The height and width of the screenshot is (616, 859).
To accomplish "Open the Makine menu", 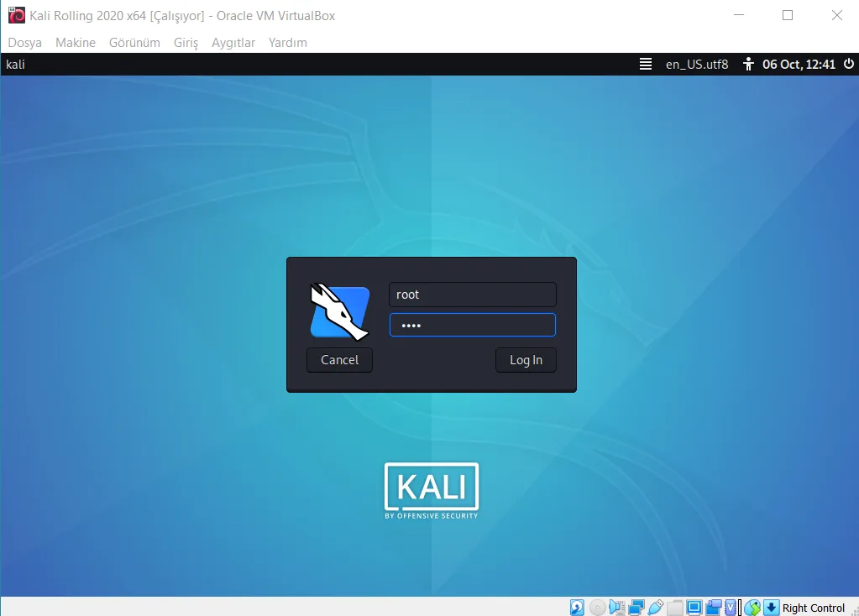I will coord(75,43).
